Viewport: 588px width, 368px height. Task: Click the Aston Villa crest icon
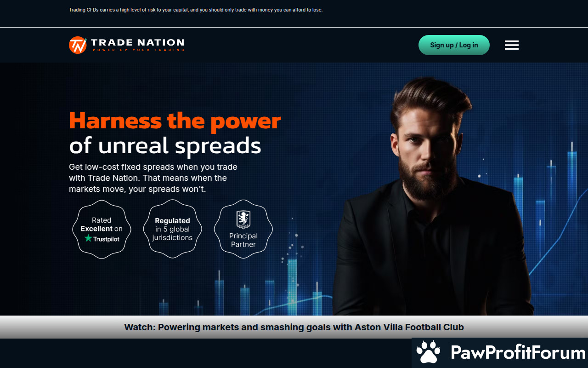click(x=243, y=220)
